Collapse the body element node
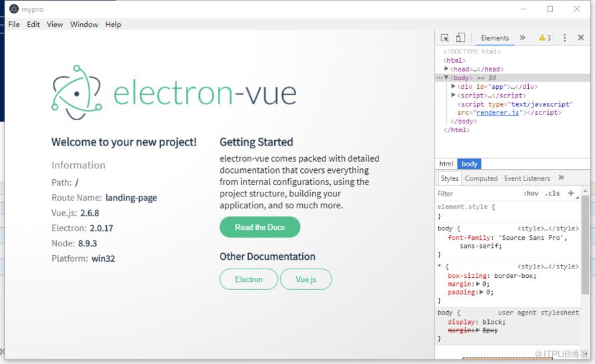 click(x=447, y=77)
